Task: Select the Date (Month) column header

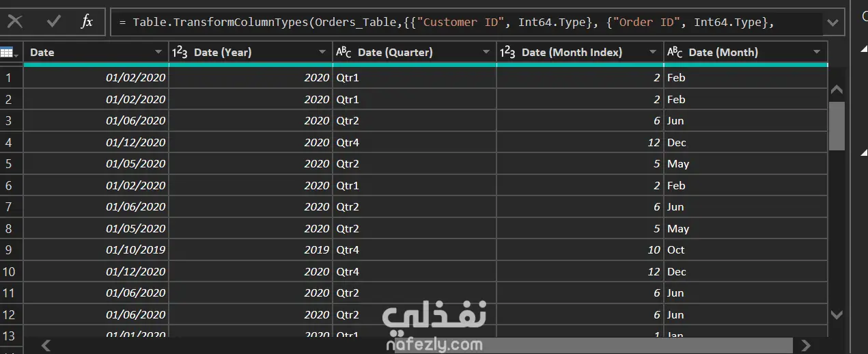Action: (x=745, y=52)
